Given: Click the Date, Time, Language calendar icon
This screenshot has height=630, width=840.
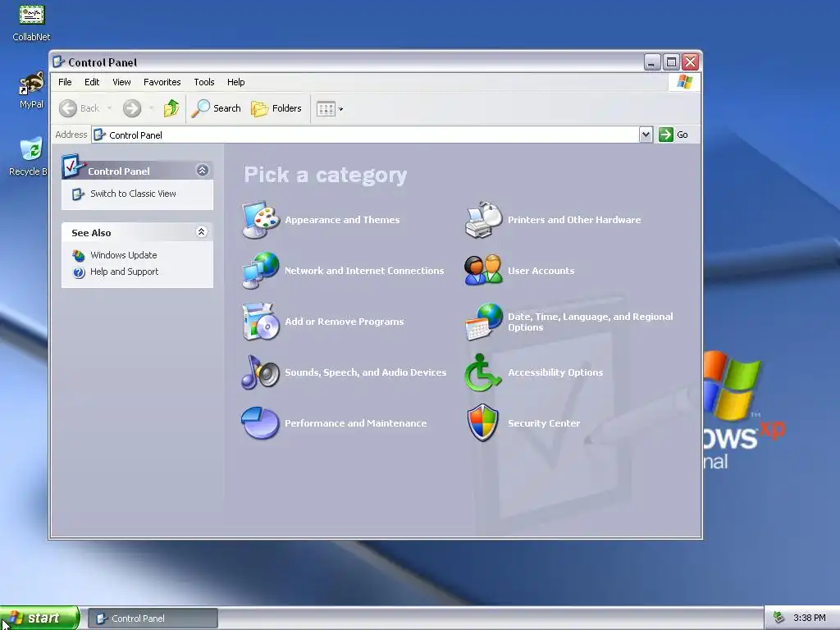Looking at the screenshot, I should [483, 322].
